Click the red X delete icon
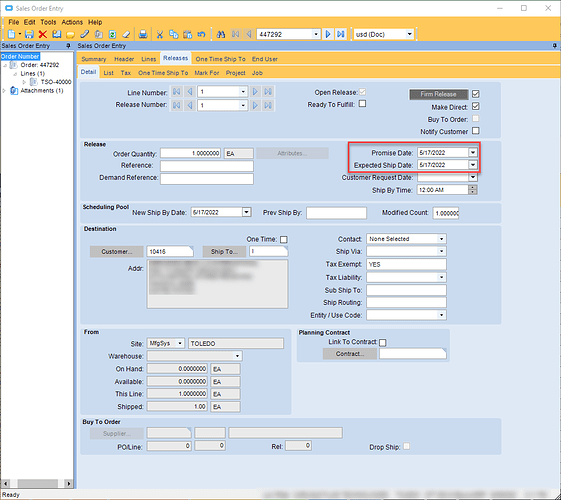The width and height of the screenshot is (561, 500). click(43, 34)
